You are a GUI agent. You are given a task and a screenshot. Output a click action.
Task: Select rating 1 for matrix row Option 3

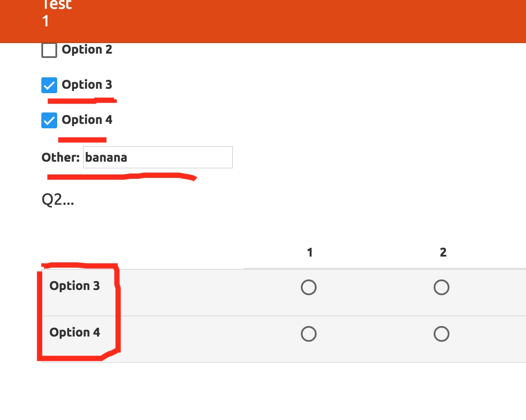[309, 288]
